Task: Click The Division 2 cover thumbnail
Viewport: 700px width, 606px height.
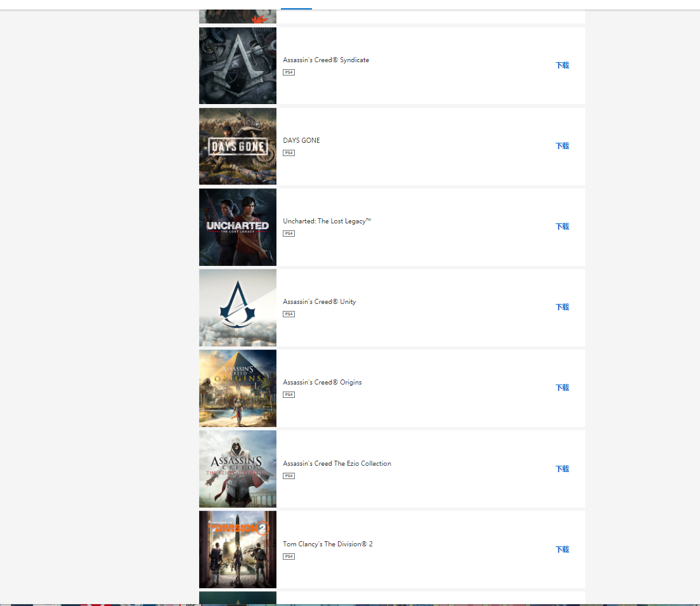Action: [238, 549]
